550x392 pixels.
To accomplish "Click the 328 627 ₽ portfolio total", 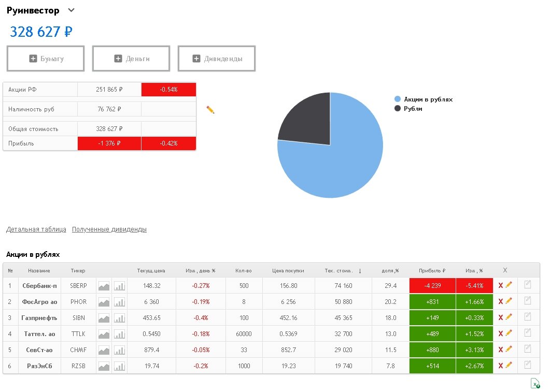I will click(41, 32).
